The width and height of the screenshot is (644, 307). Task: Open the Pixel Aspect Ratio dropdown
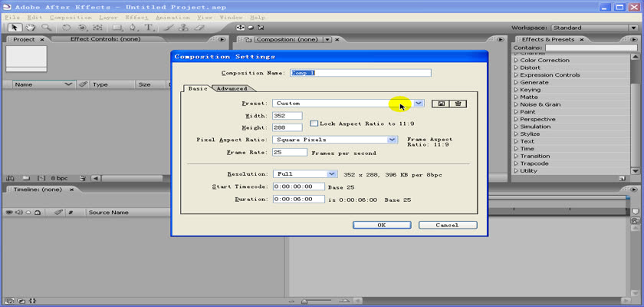pos(392,140)
